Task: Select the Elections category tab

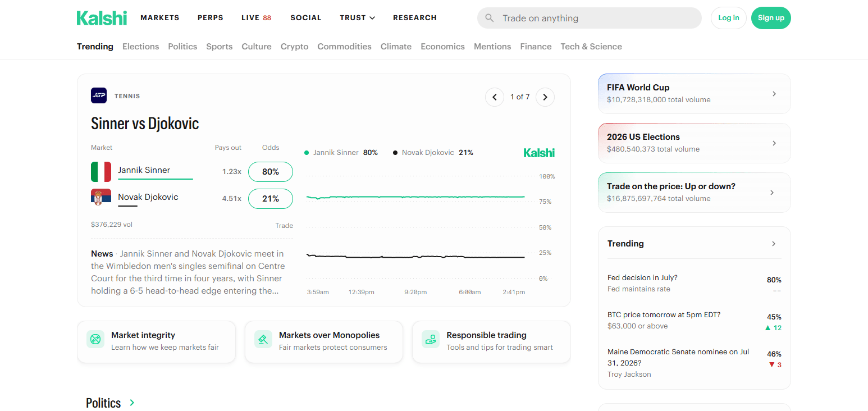Action: (140, 47)
